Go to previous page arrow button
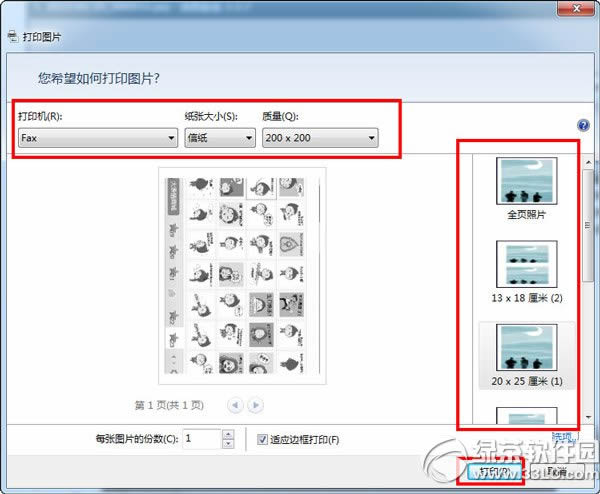This screenshot has width=600, height=494. 235,405
